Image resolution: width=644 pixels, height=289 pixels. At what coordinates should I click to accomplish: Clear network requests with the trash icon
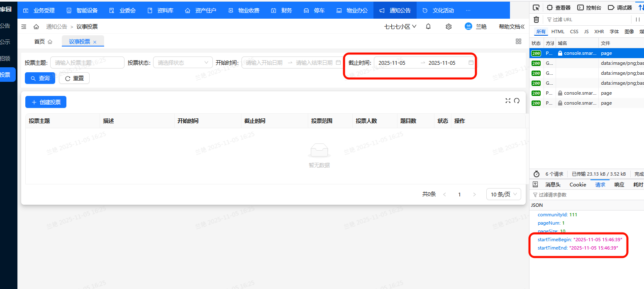[536, 20]
